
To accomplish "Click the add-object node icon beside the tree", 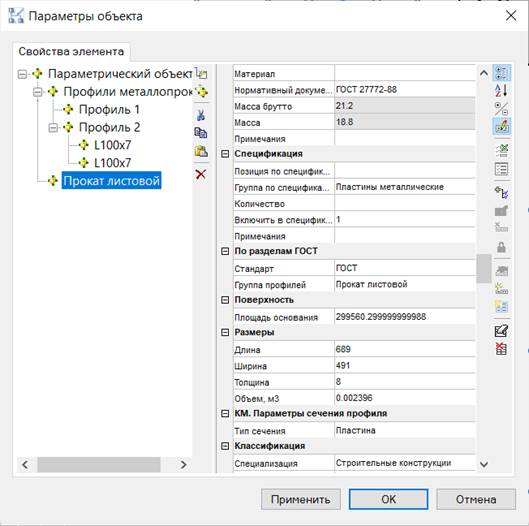I will click(x=202, y=91).
